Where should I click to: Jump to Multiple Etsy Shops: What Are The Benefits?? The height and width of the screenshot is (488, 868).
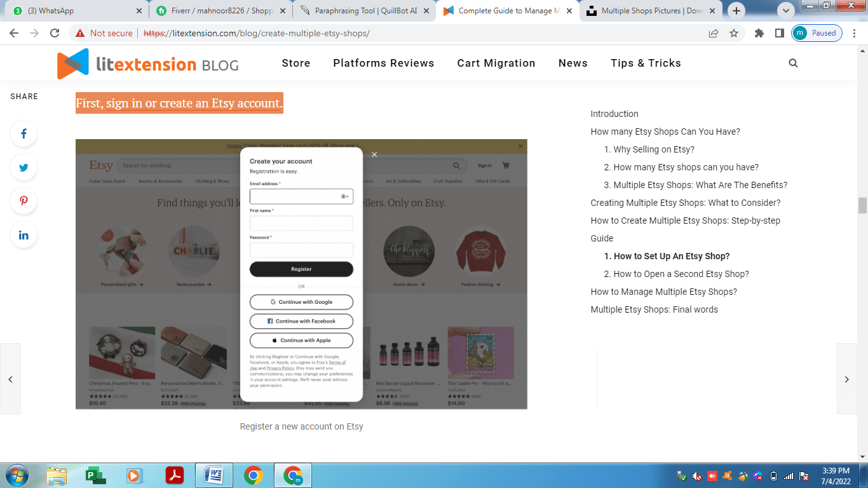(696, 185)
